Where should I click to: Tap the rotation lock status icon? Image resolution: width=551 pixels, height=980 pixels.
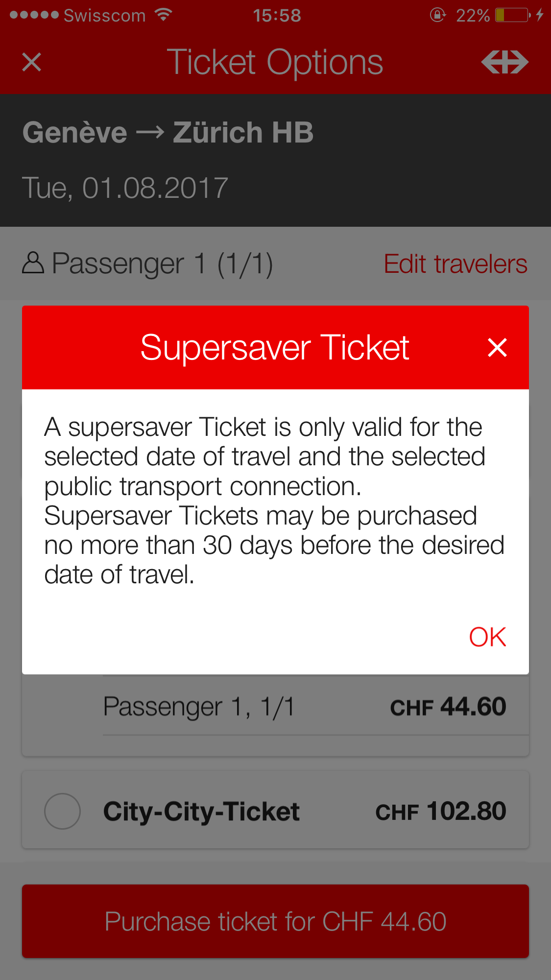click(x=437, y=15)
